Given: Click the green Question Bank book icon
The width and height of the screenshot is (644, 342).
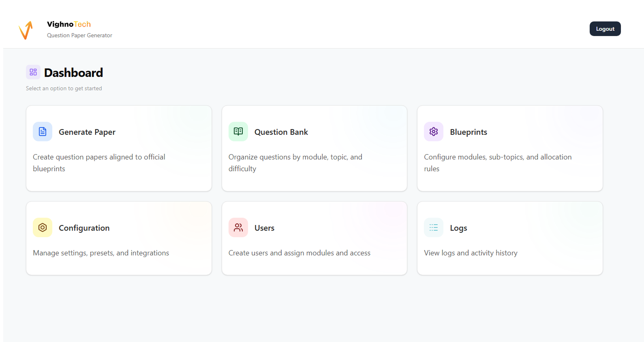Looking at the screenshot, I should coord(238,132).
